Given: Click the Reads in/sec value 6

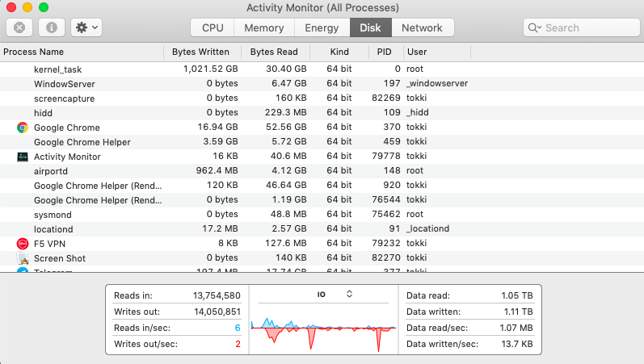Looking at the screenshot, I should pyautogui.click(x=238, y=328).
